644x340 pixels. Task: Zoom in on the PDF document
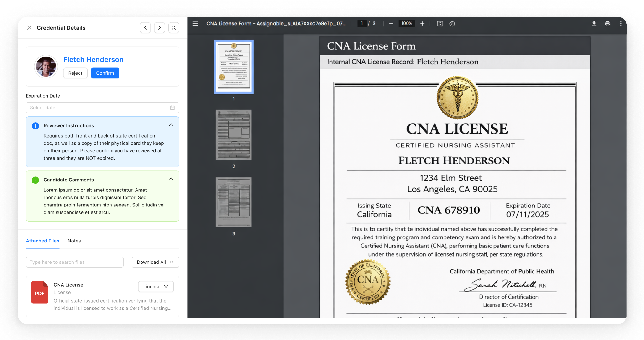[x=422, y=24]
